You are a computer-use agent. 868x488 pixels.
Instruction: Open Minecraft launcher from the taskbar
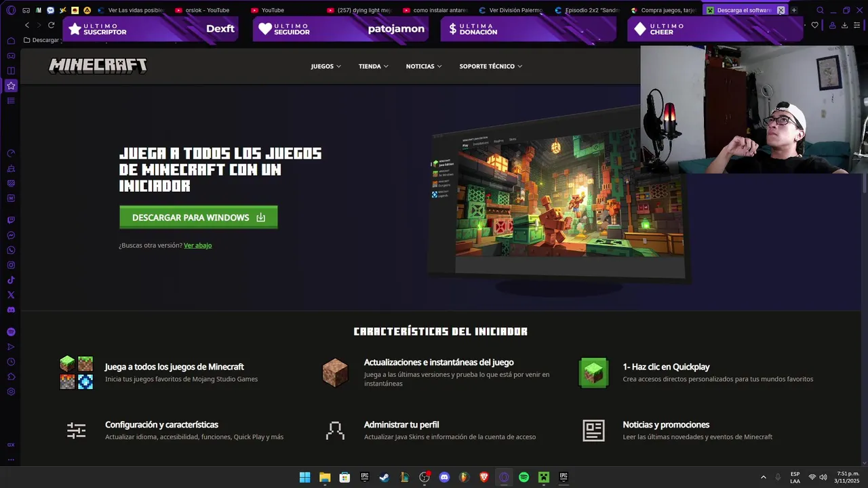(x=543, y=477)
